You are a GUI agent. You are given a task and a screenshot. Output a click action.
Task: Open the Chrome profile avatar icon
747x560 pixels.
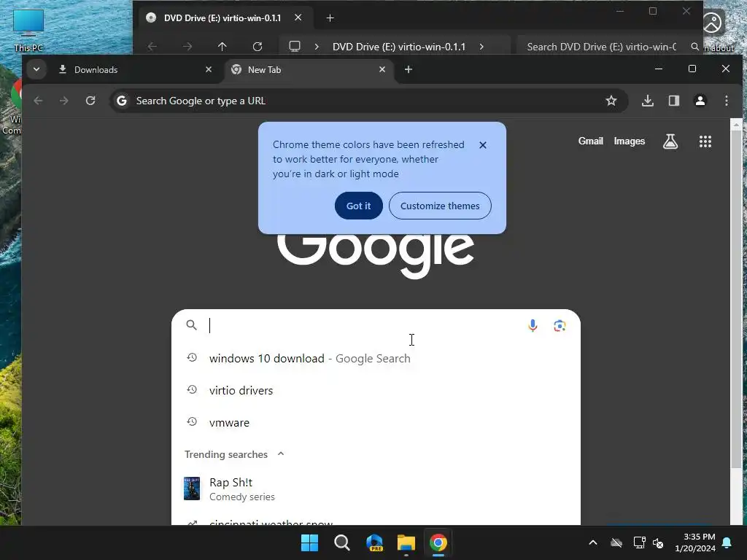[x=700, y=101]
